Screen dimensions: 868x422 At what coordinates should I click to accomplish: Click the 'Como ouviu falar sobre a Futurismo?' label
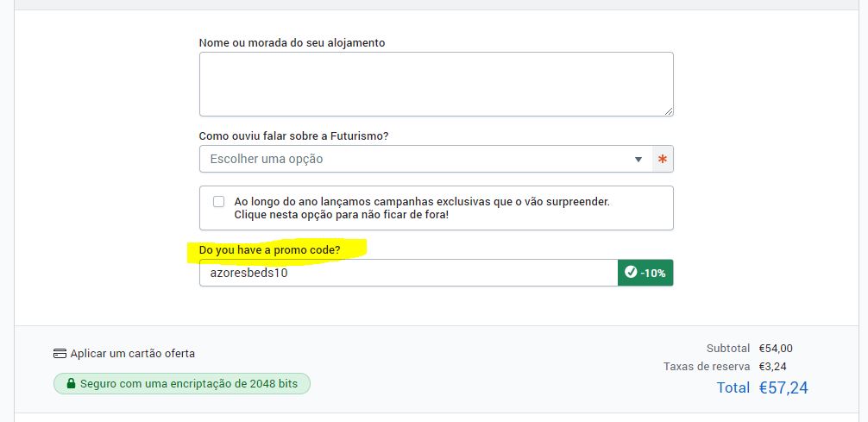[293, 136]
